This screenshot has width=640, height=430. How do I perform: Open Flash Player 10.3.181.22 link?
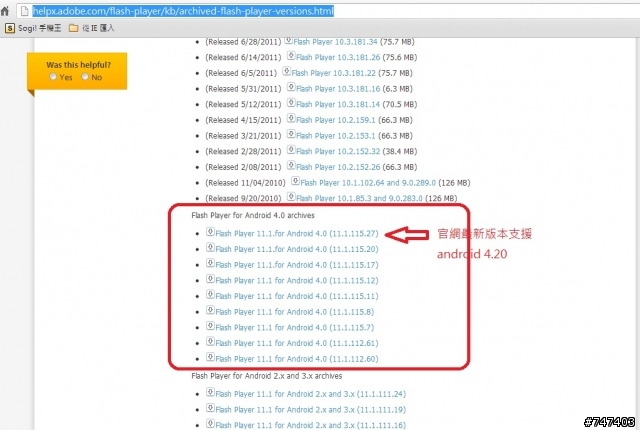click(x=333, y=73)
